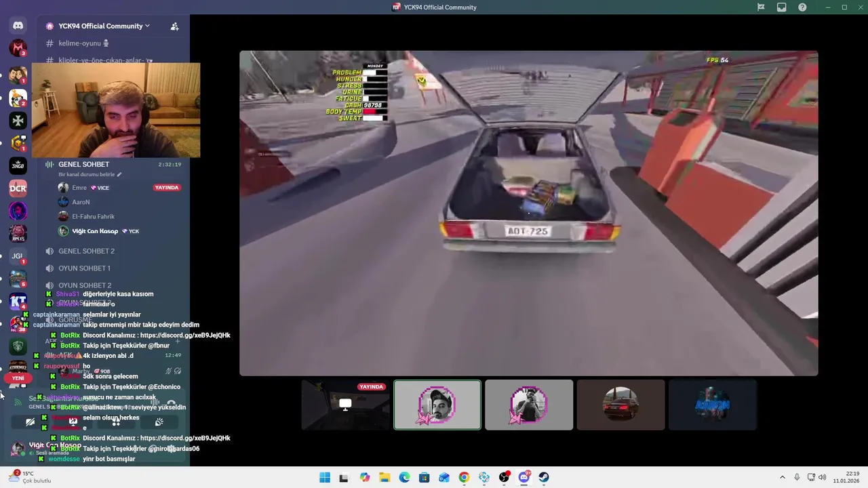This screenshot has height=488, width=868.
Task: Click the main game stream view
Action: (x=529, y=213)
